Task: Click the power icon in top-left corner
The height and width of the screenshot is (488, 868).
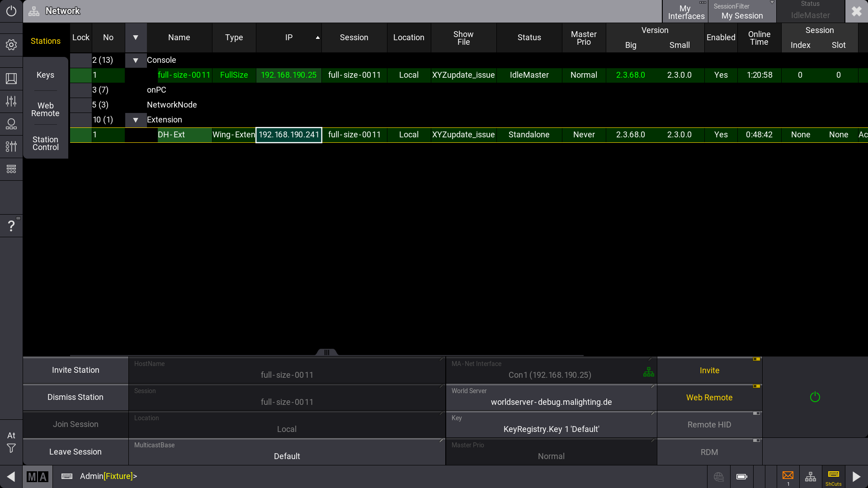Action: tap(11, 11)
